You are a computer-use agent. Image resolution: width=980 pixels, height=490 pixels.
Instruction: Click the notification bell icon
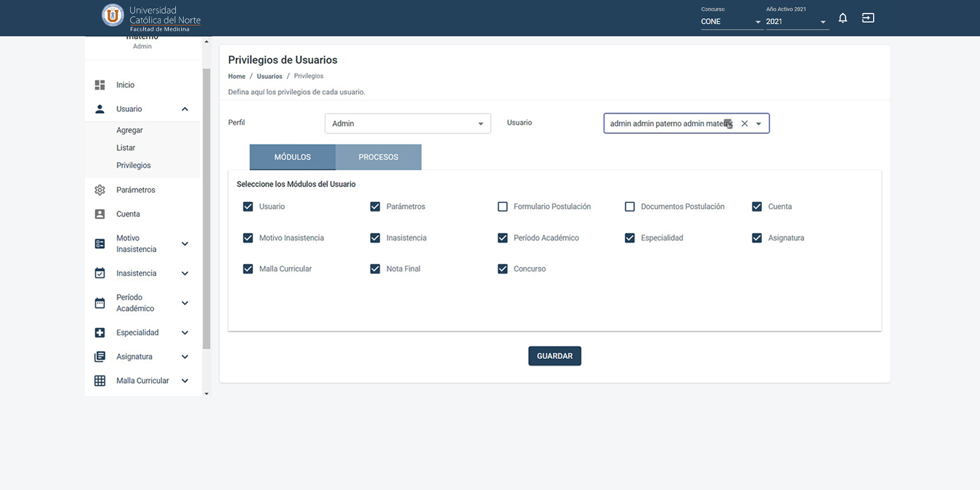842,18
